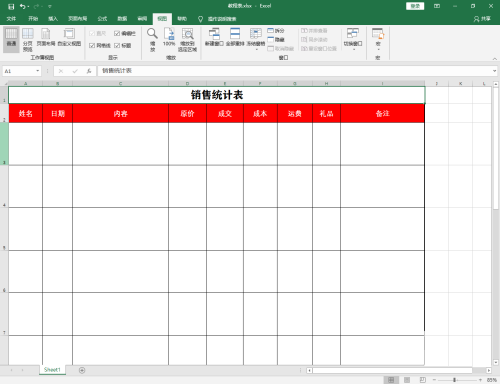Select Normal (普通) workbook view
The width and height of the screenshot is (500, 384).
coord(11,40)
